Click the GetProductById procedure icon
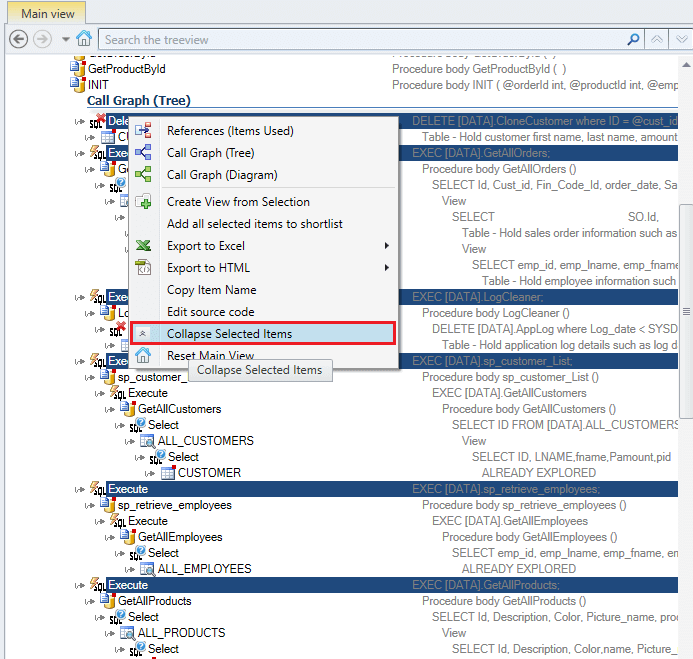This screenshot has height=659, width=693. click(78, 69)
